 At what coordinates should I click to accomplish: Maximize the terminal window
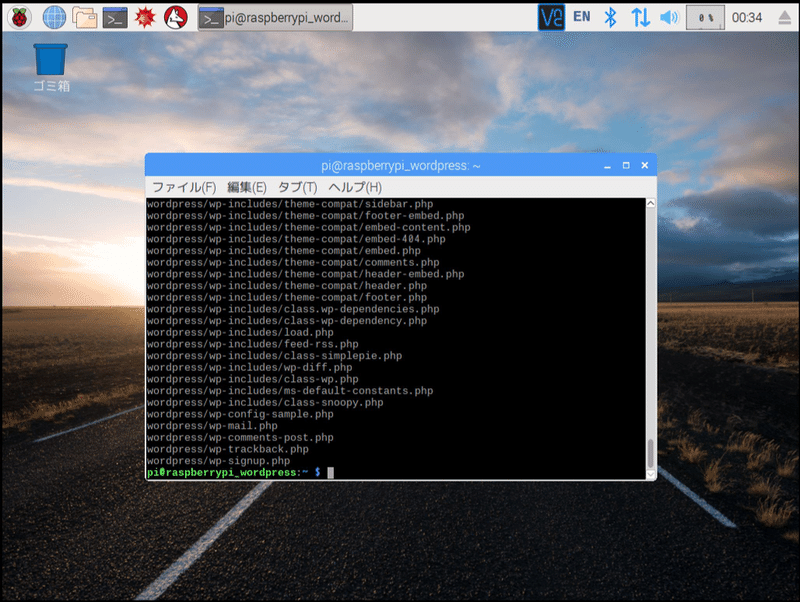coord(626,166)
